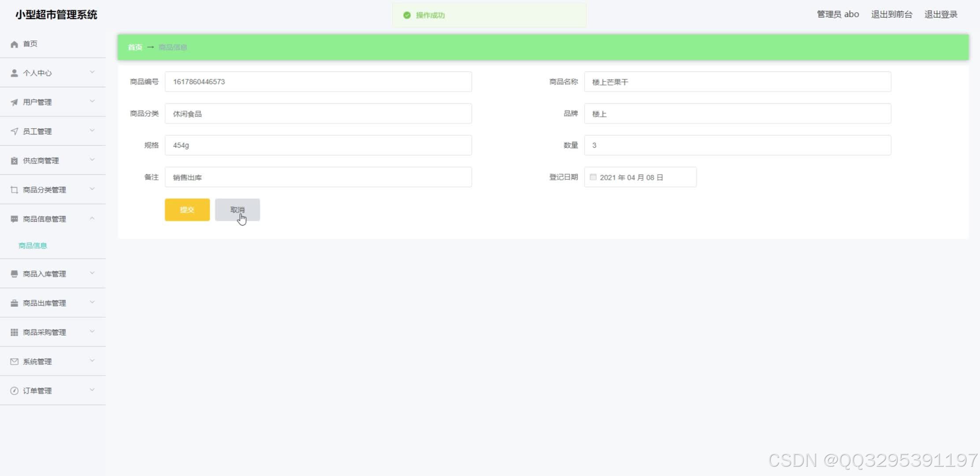Open the 系统管理 menu label
Image resolution: width=980 pixels, height=476 pixels.
click(37, 362)
